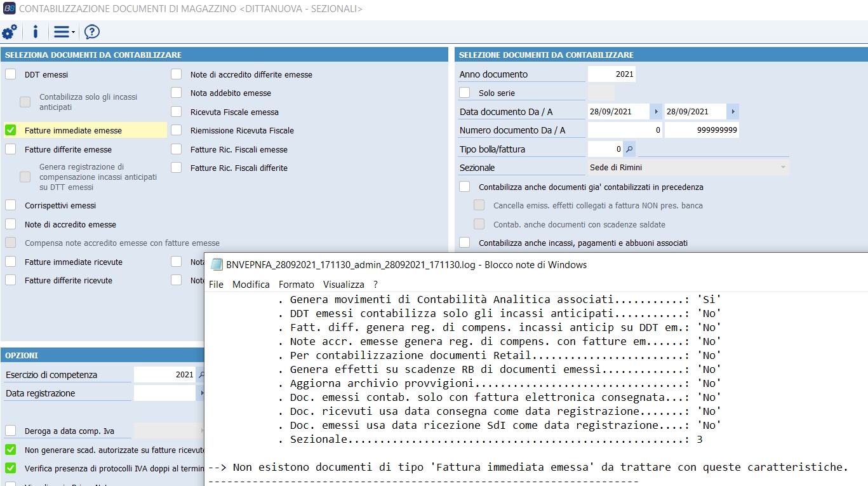Toggle the Solo serie checkbox
Image resolution: width=868 pixels, height=486 pixels.
tap(465, 93)
